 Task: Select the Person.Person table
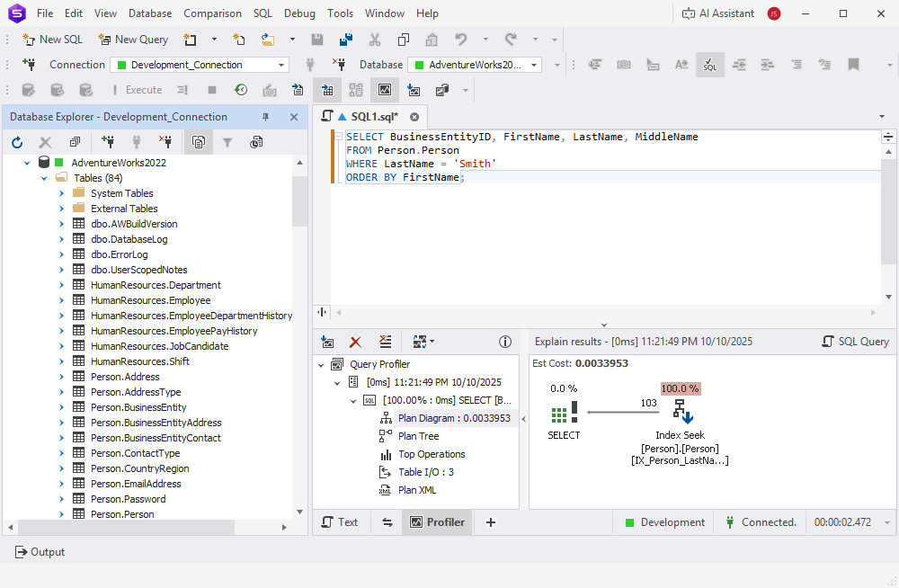tap(122, 514)
